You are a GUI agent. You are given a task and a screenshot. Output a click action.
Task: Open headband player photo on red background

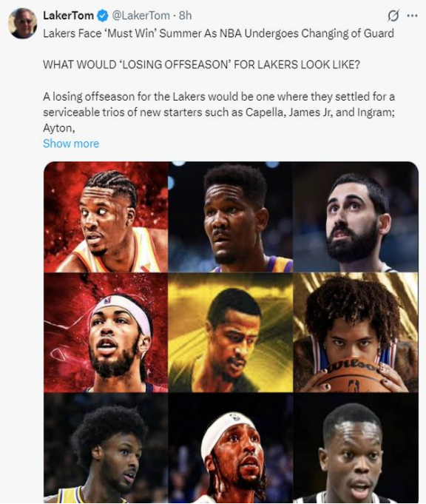[x=106, y=333]
